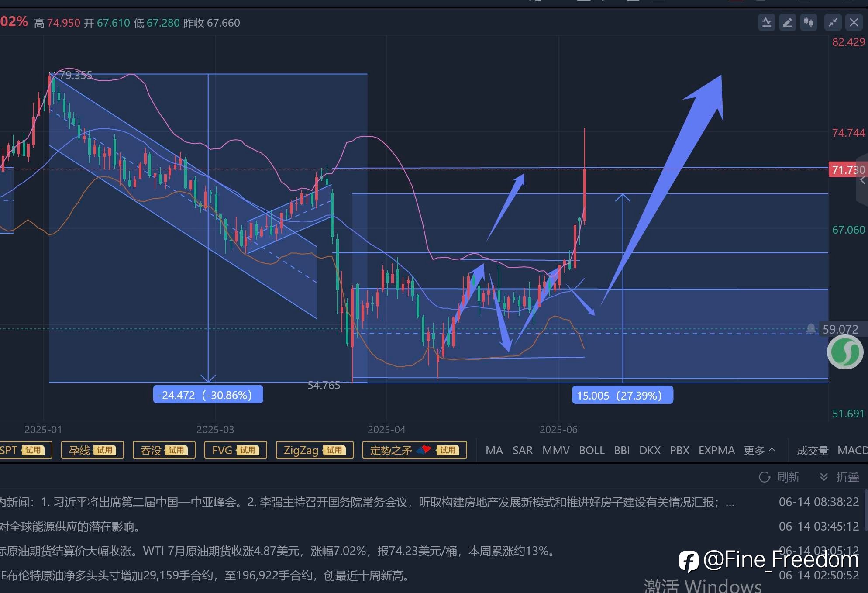Toggle the FVG trial indicator
Screen dimensions: 868x593
236,450
